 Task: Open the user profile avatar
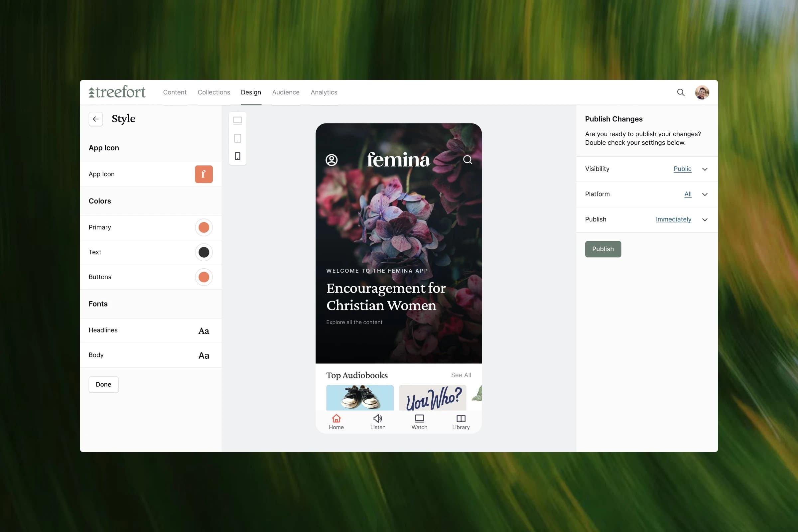[702, 92]
